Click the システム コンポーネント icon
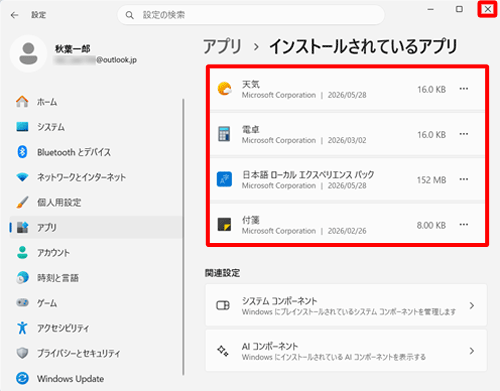The width and height of the screenshot is (500, 391). click(x=223, y=305)
